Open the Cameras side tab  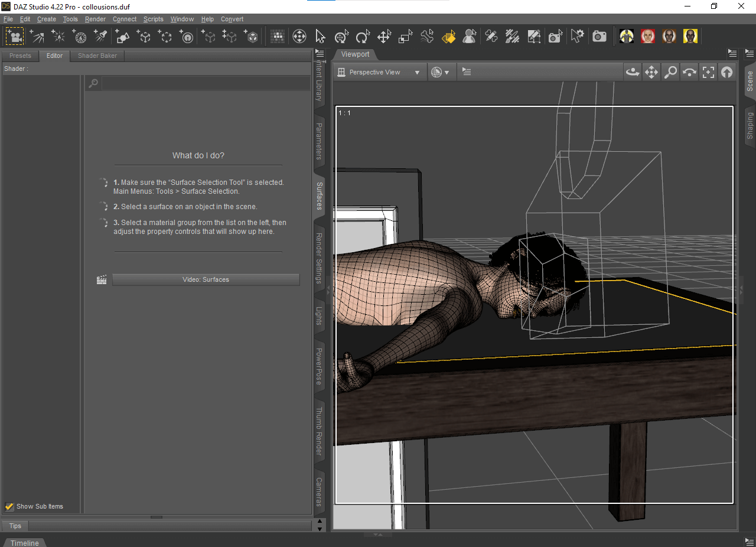(319, 493)
